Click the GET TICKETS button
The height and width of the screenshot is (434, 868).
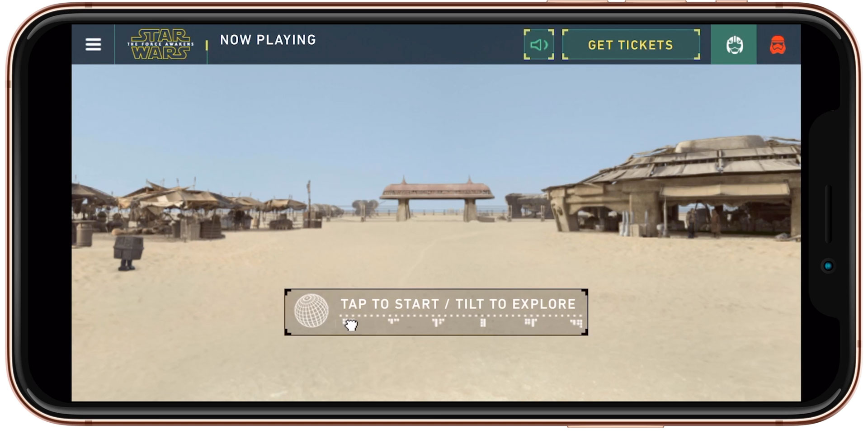pyautogui.click(x=631, y=45)
